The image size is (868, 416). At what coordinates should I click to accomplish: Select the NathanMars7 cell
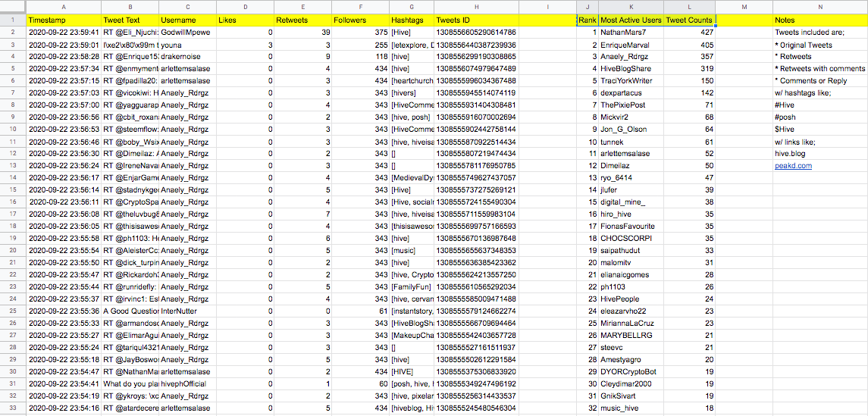[x=631, y=32]
